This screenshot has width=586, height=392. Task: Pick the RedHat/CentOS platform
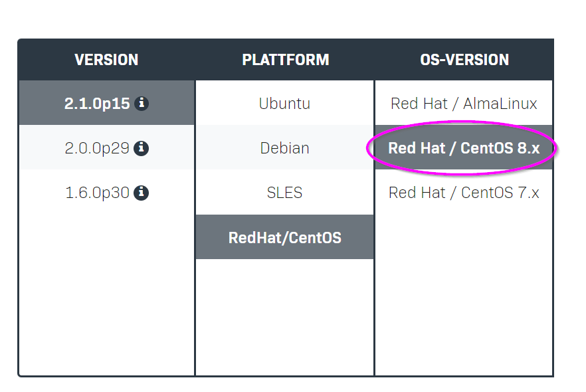point(285,237)
